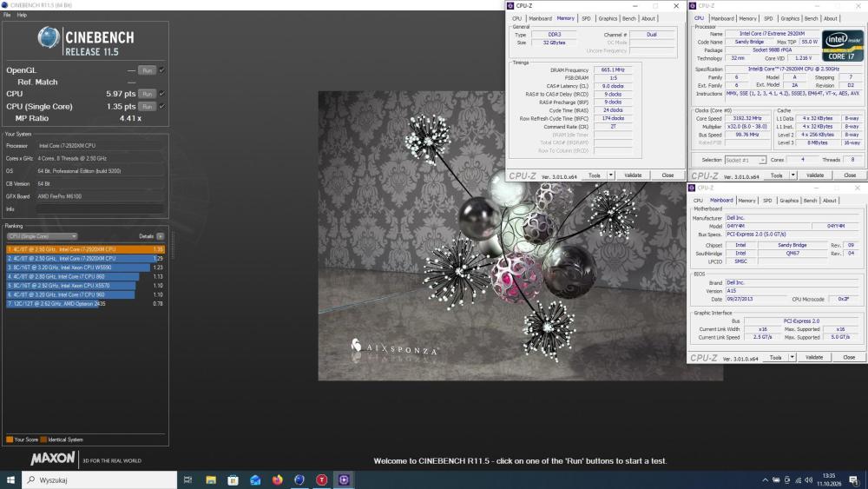This screenshot has height=489, width=868.
Task: Open the Cinebench File menu
Action: [7, 15]
